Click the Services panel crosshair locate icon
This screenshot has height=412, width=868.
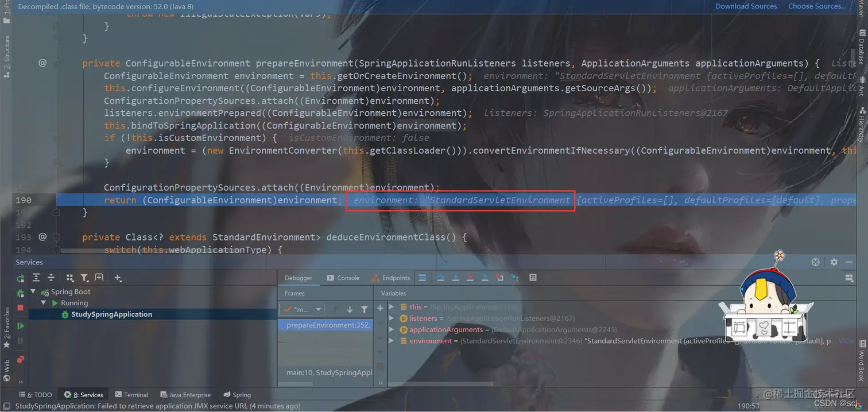pos(815,262)
